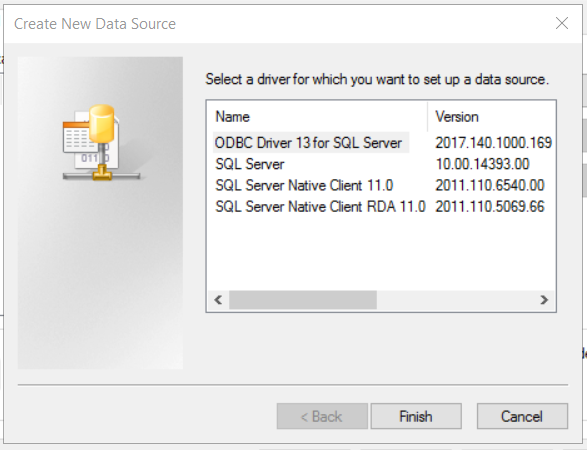Sort by the Version column header
The height and width of the screenshot is (450, 587).
492,117
